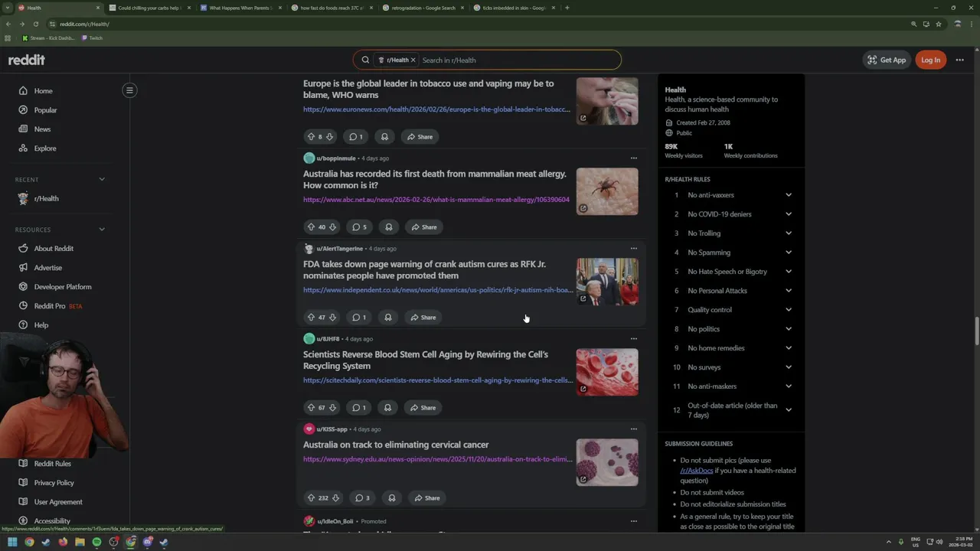Expand the No Hate Speech or Bigotry rule
980x551 pixels.
[789, 272]
